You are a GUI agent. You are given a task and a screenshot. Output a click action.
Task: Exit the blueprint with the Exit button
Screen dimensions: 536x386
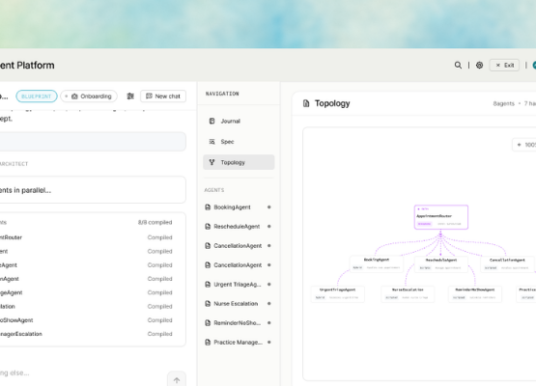(x=505, y=65)
